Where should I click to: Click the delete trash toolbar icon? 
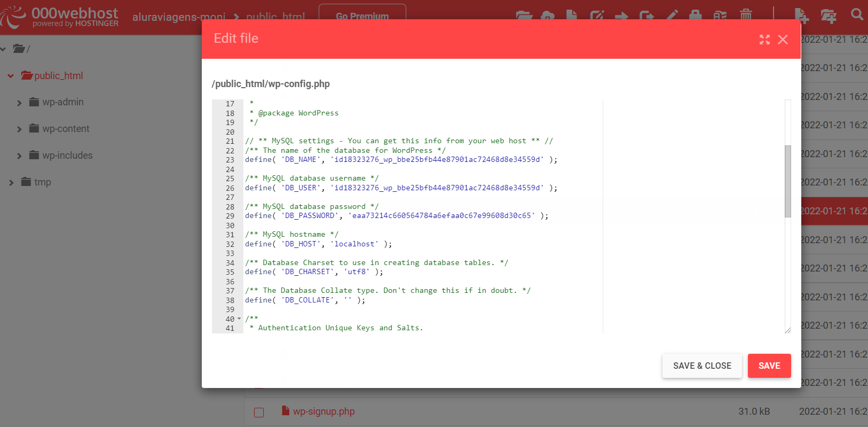tap(746, 15)
